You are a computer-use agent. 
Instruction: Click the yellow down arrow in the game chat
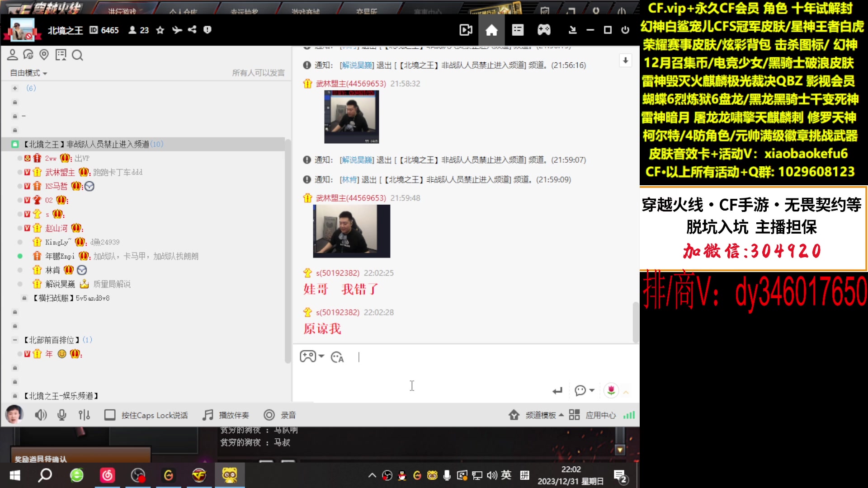[620, 450]
